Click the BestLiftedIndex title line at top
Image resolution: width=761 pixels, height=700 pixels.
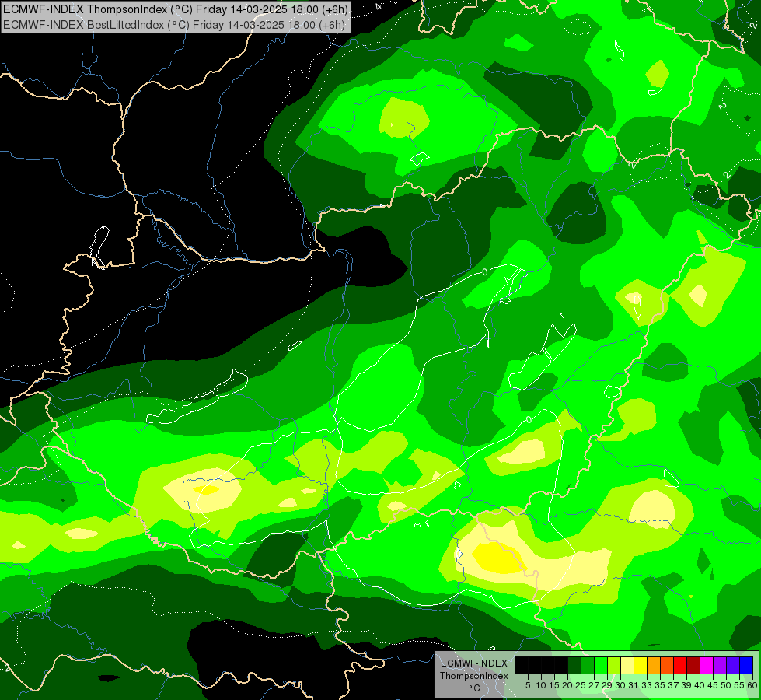click(x=174, y=25)
